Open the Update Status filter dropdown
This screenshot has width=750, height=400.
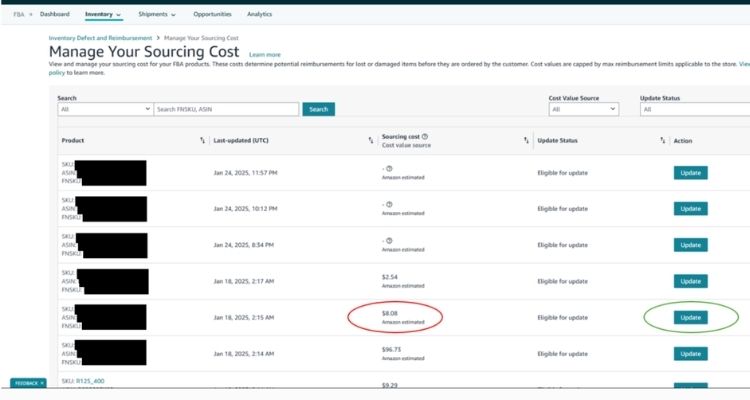pos(693,109)
